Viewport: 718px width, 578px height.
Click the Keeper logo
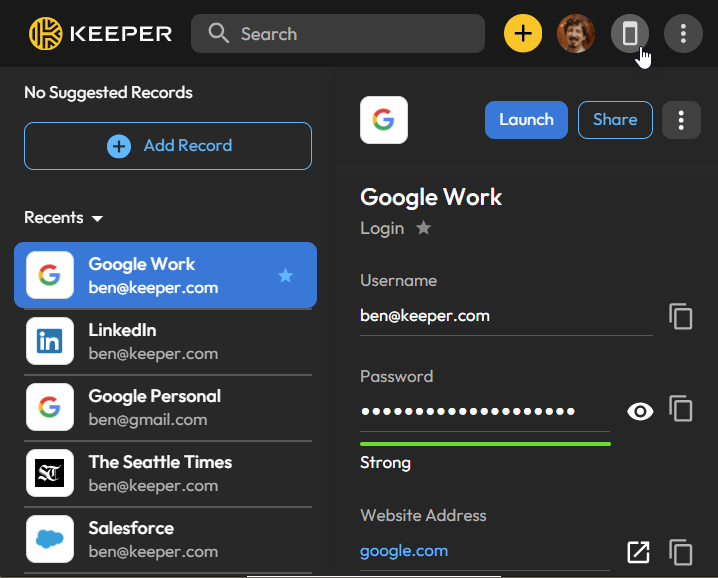[100, 34]
